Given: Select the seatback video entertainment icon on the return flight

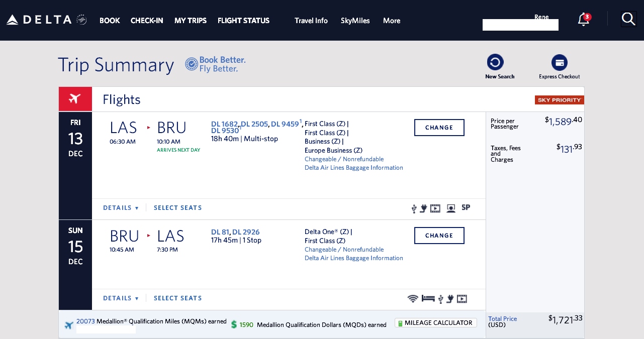Looking at the screenshot, I should tap(462, 298).
